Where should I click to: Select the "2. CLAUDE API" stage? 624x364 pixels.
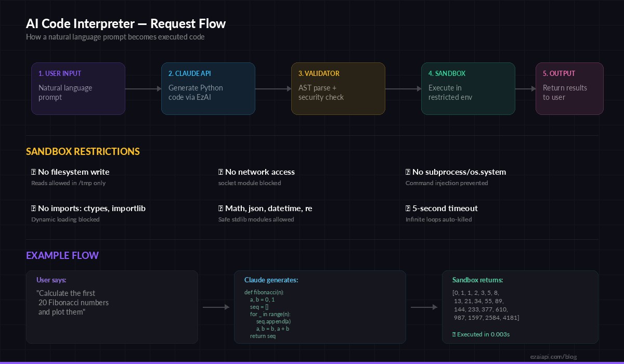(208, 88)
